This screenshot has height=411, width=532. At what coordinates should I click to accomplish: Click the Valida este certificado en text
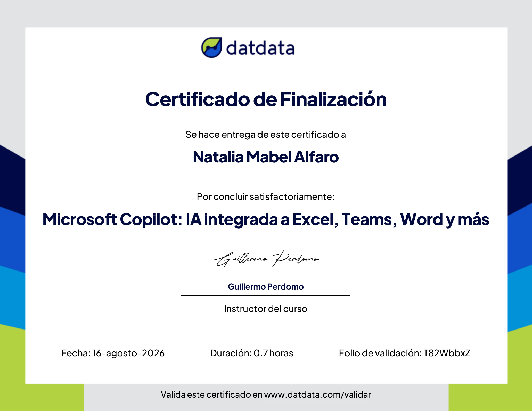[x=211, y=395]
